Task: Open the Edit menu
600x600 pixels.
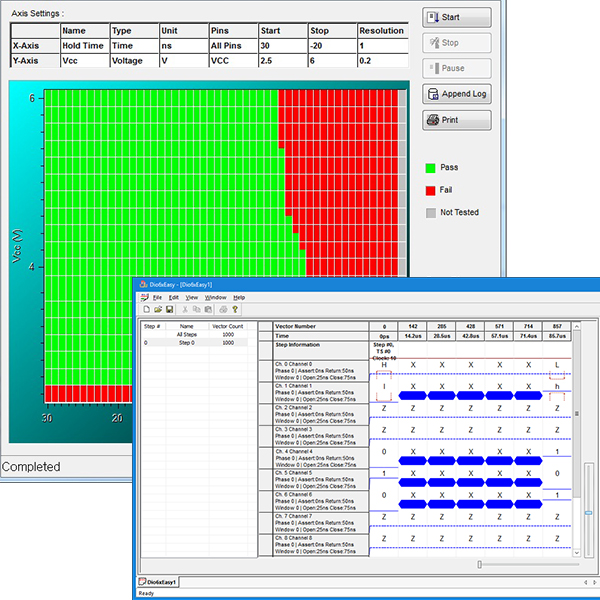Action: click(x=174, y=297)
